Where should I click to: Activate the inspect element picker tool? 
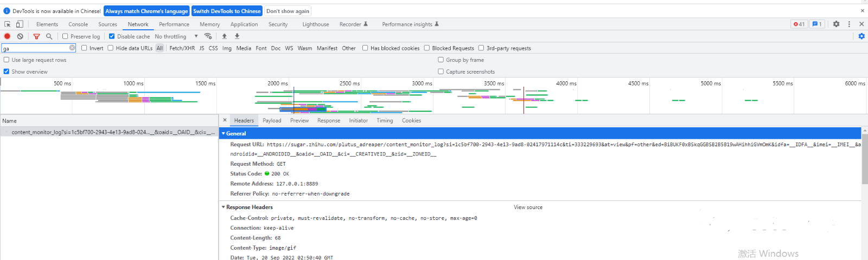tap(8, 24)
